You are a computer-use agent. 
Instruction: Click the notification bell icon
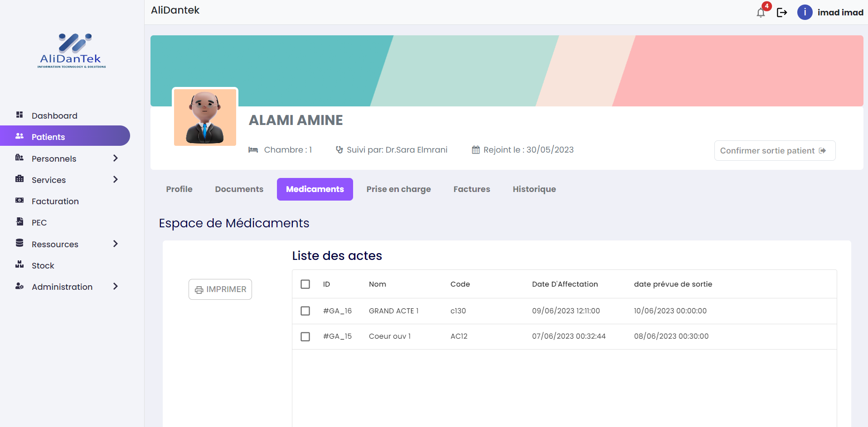click(x=761, y=13)
